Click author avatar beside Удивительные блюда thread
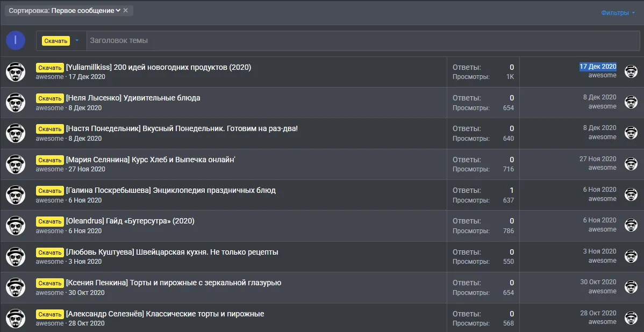 16,103
